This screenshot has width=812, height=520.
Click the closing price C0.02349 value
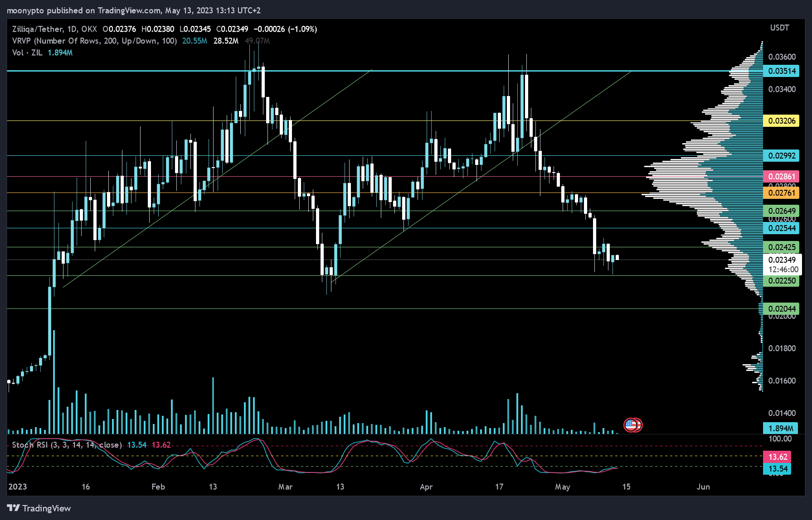[x=232, y=29]
